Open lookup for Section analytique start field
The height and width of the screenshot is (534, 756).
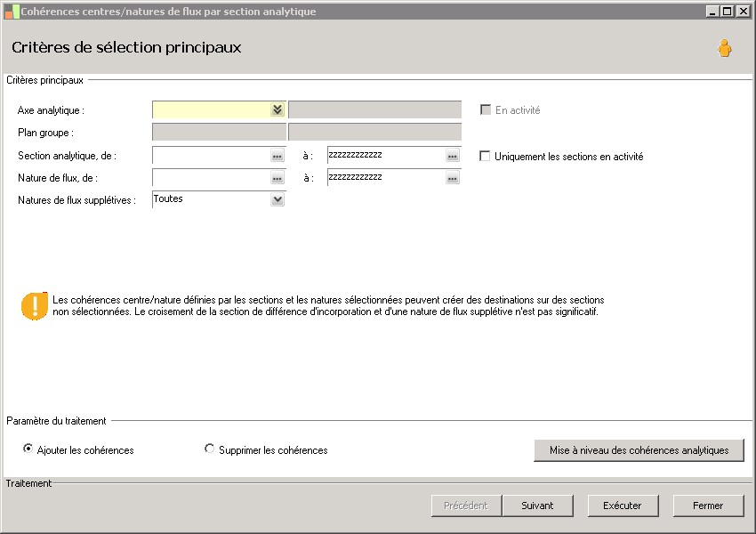pos(277,156)
